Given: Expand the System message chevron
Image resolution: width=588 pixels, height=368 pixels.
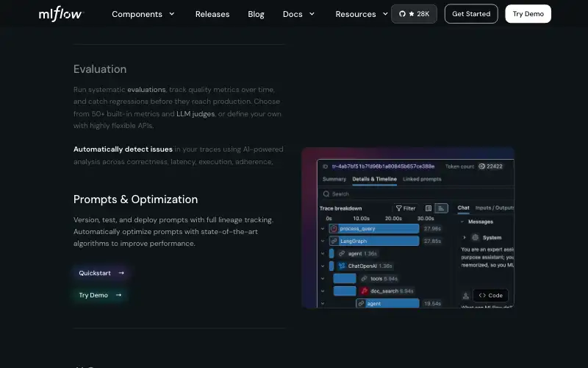Looking at the screenshot, I should pos(465,237).
